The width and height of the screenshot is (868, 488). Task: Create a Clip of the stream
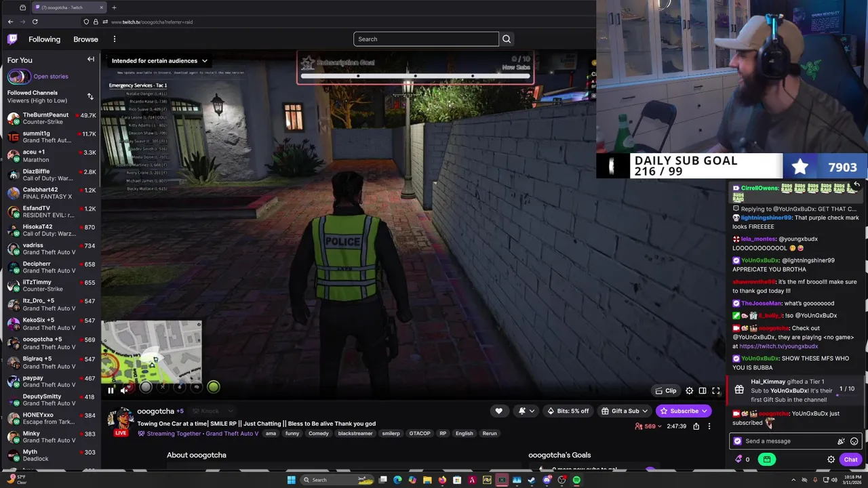[x=665, y=390]
